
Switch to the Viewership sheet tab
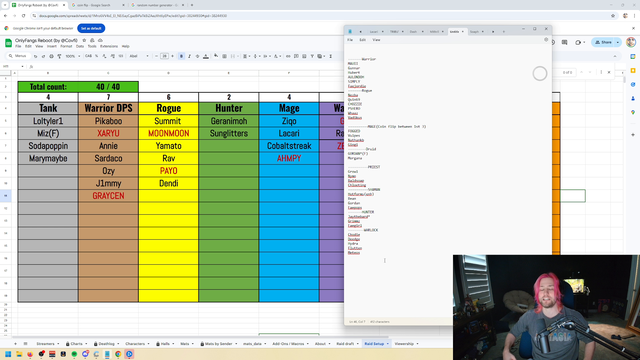[x=404, y=344]
